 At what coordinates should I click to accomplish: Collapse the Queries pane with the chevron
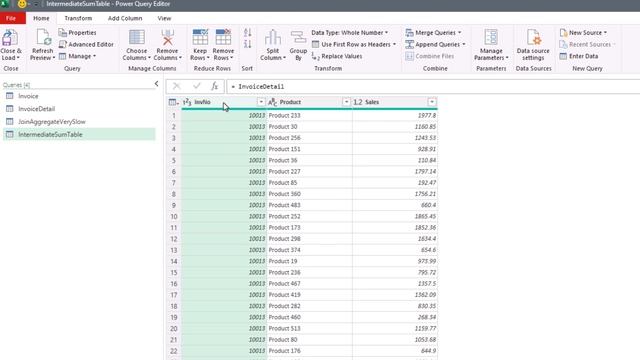156,84
